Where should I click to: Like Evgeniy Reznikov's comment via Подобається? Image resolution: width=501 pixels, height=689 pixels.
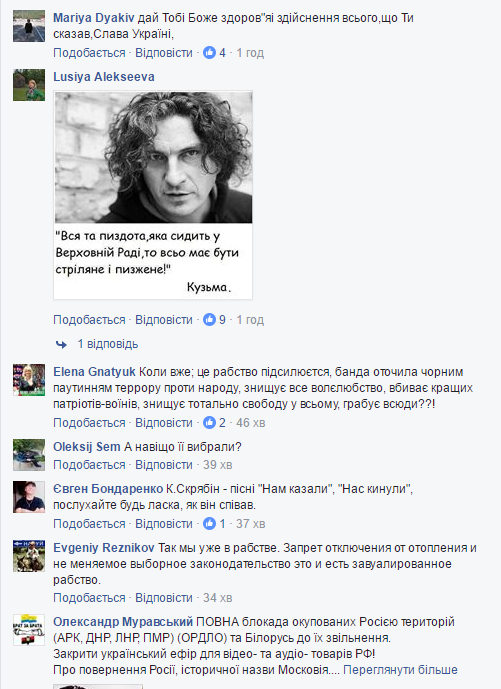89,598
